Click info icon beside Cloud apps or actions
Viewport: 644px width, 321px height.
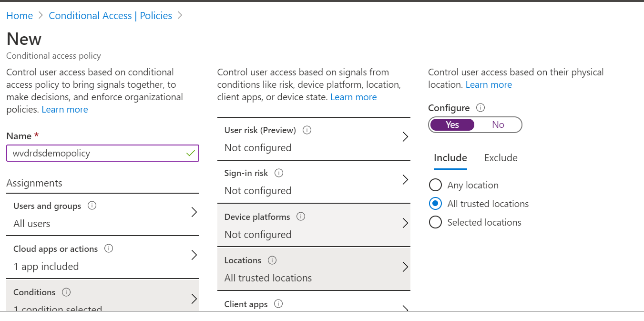[109, 249]
